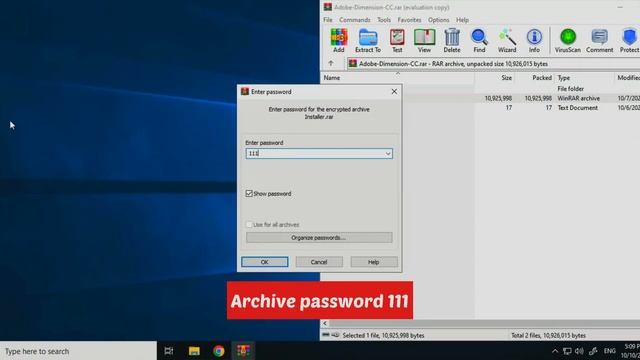Click the Info toolbar icon
The height and width of the screenshot is (360, 640).
point(534,40)
